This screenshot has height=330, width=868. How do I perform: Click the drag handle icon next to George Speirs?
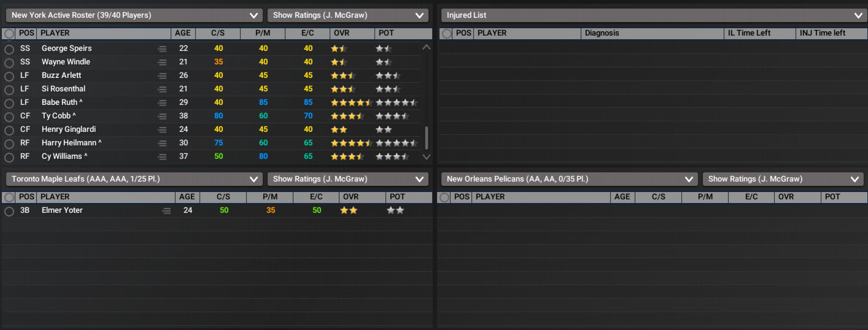point(162,49)
